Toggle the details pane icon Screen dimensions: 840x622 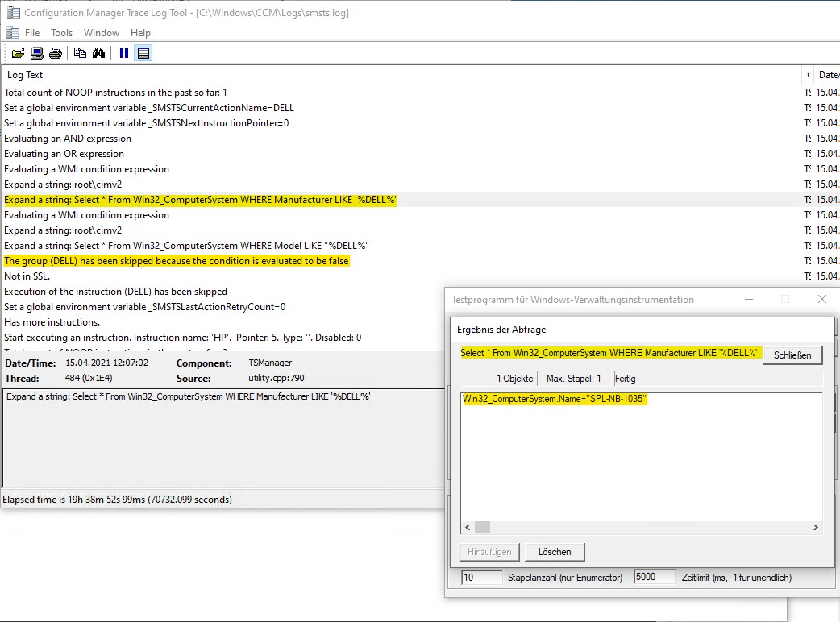[143, 53]
